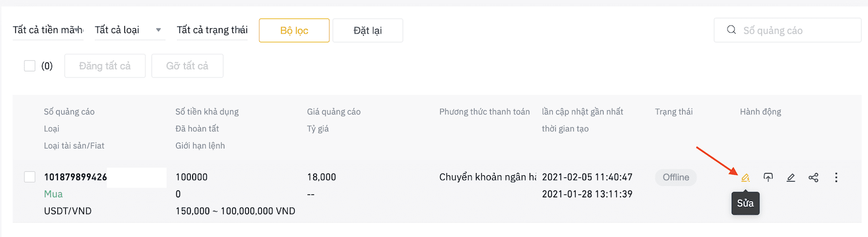Check the box for ad 101879899426
Image resolution: width=868 pixels, height=237 pixels.
(30, 177)
